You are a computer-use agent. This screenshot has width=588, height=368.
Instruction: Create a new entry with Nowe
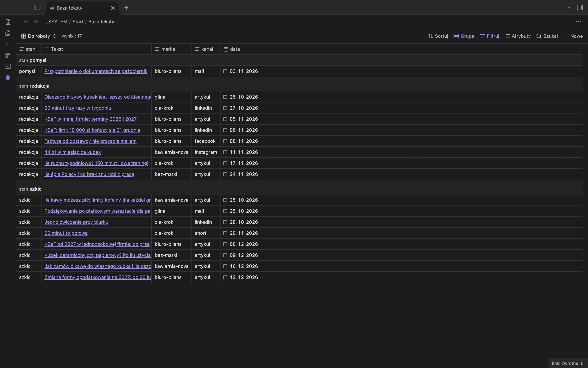coord(573,36)
